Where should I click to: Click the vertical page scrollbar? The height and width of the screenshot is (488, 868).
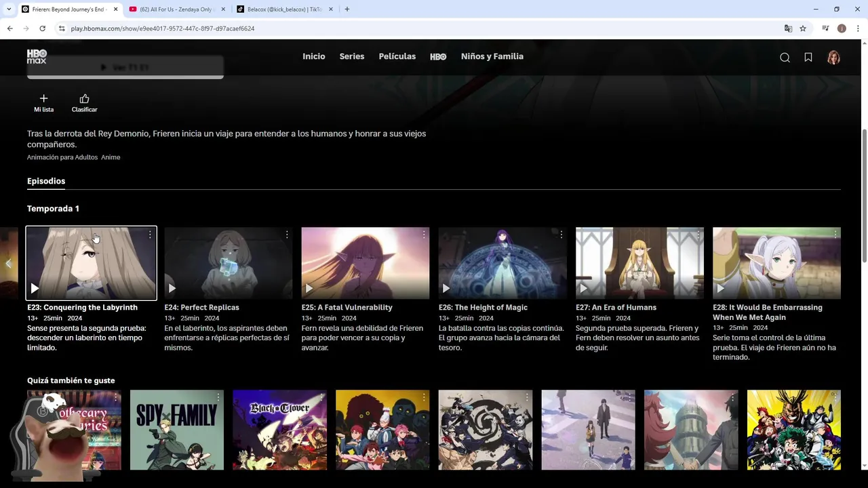[864, 197]
